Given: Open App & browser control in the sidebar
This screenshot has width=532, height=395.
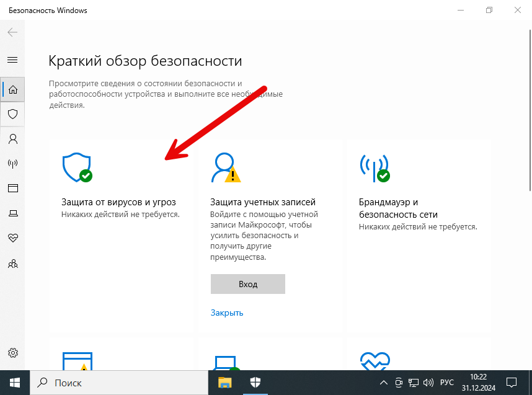Looking at the screenshot, I should [12, 189].
